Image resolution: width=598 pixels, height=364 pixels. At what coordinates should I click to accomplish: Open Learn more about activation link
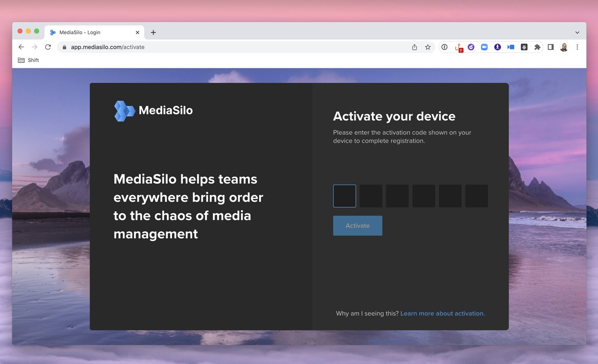click(442, 313)
